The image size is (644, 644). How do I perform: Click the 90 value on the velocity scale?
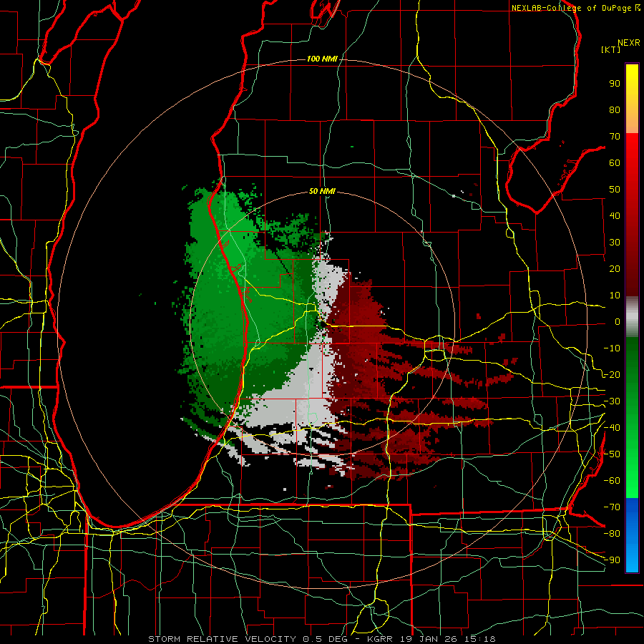point(615,84)
